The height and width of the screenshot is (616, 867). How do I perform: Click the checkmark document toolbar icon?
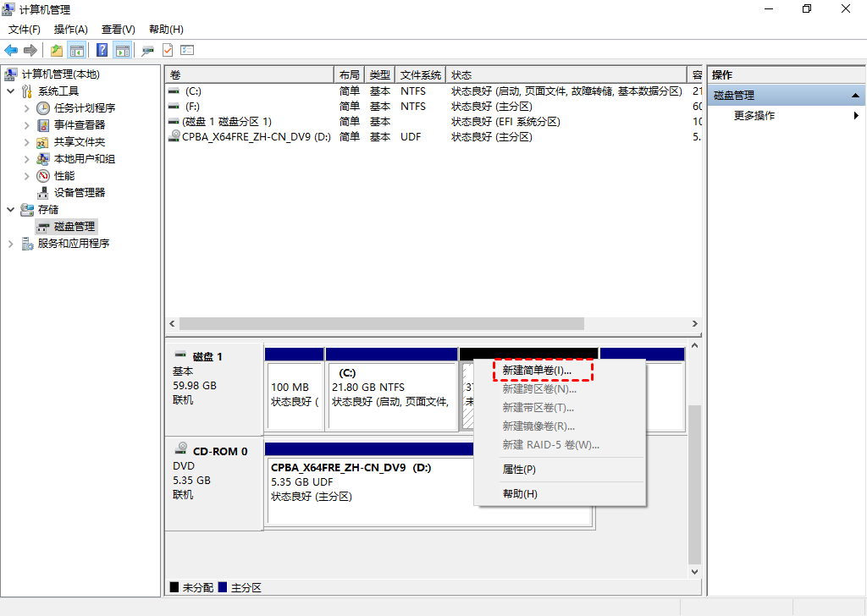point(168,50)
